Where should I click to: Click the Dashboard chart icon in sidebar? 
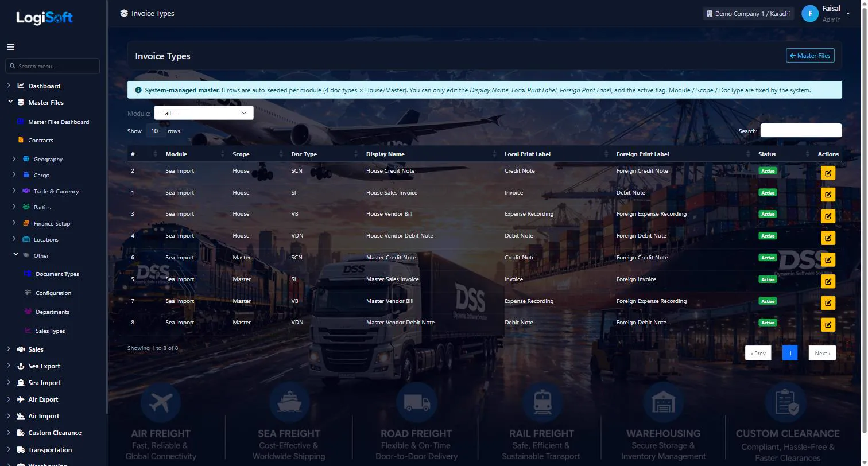point(21,86)
